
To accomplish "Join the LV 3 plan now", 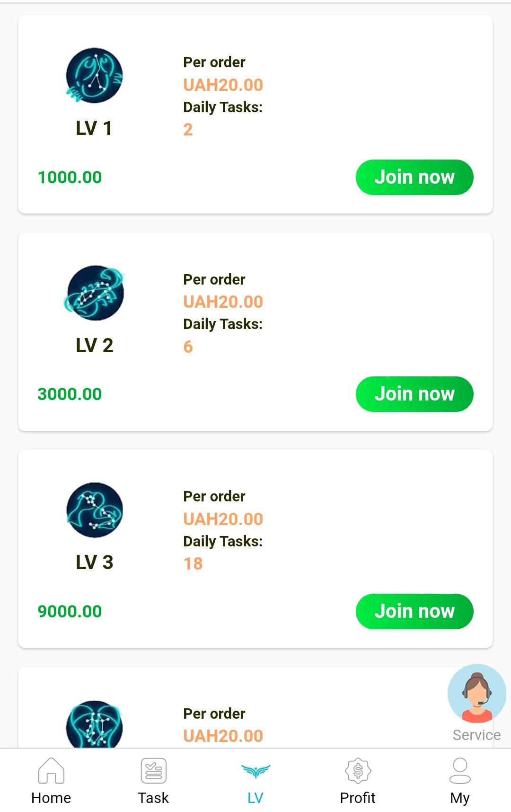I will pos(414,611).
